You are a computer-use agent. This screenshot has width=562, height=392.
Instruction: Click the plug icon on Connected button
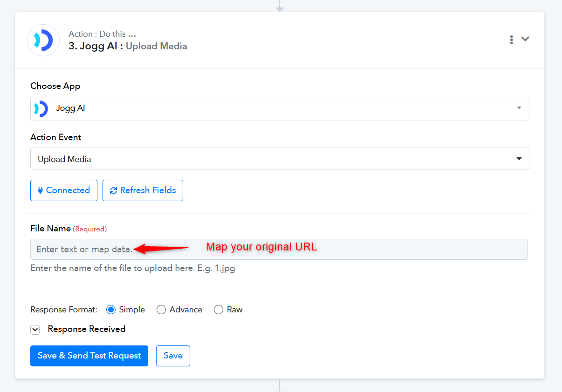click(x=41, y=190)
